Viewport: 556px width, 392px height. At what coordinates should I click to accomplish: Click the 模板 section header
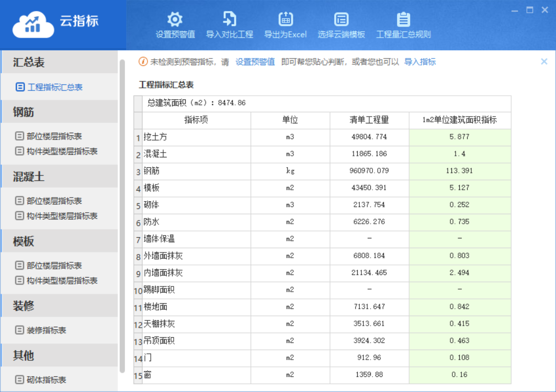click(60, 241)
